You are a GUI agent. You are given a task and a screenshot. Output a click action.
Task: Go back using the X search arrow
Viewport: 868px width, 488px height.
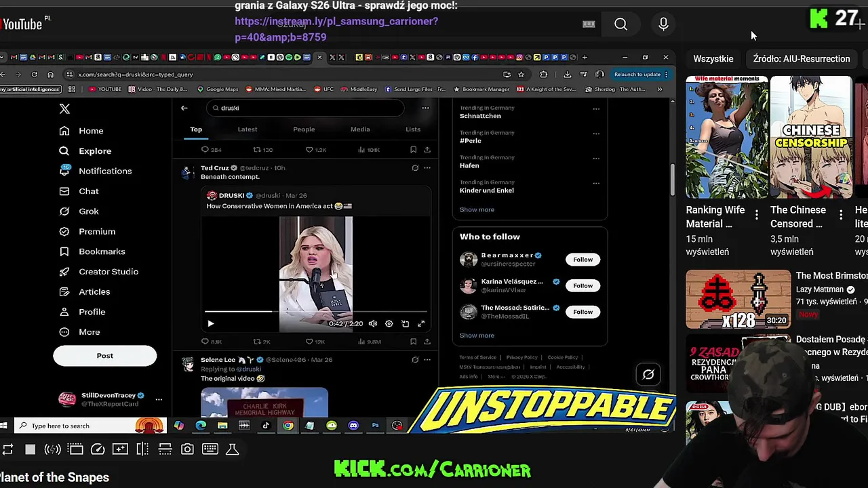184,108
